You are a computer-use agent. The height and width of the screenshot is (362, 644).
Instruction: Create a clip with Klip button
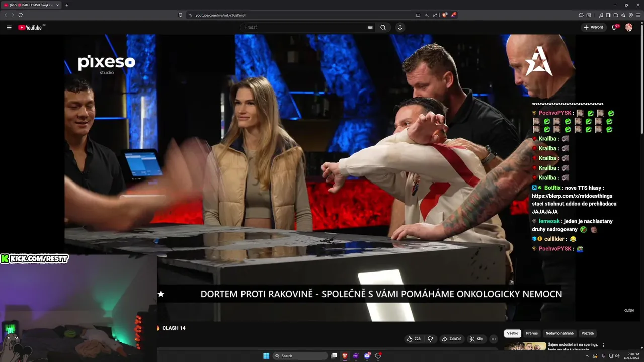point(476,339)
